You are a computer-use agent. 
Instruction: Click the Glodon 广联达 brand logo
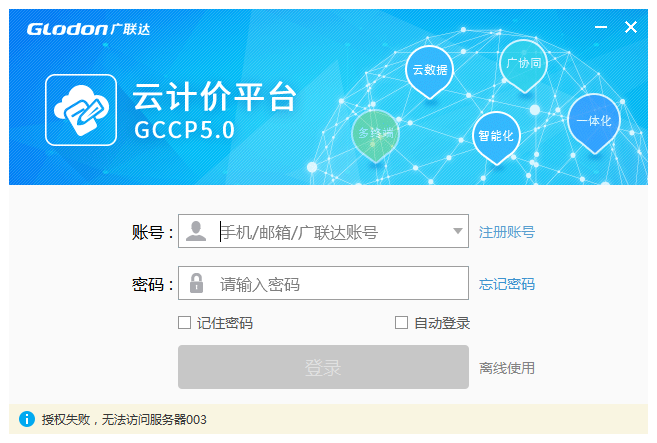[x=88, y=29]
